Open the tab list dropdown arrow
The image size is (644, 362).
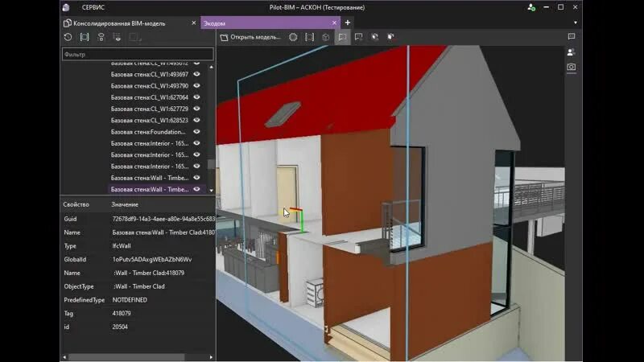[x=576, y=23]
